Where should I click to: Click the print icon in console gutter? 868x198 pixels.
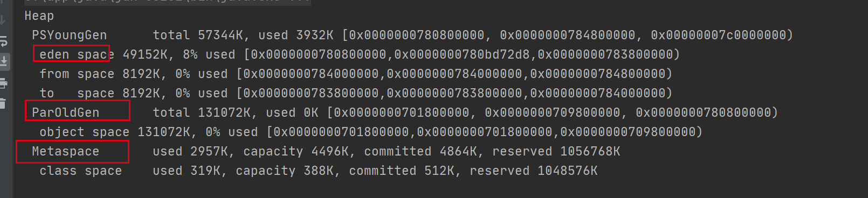click(x=3, y=83)
